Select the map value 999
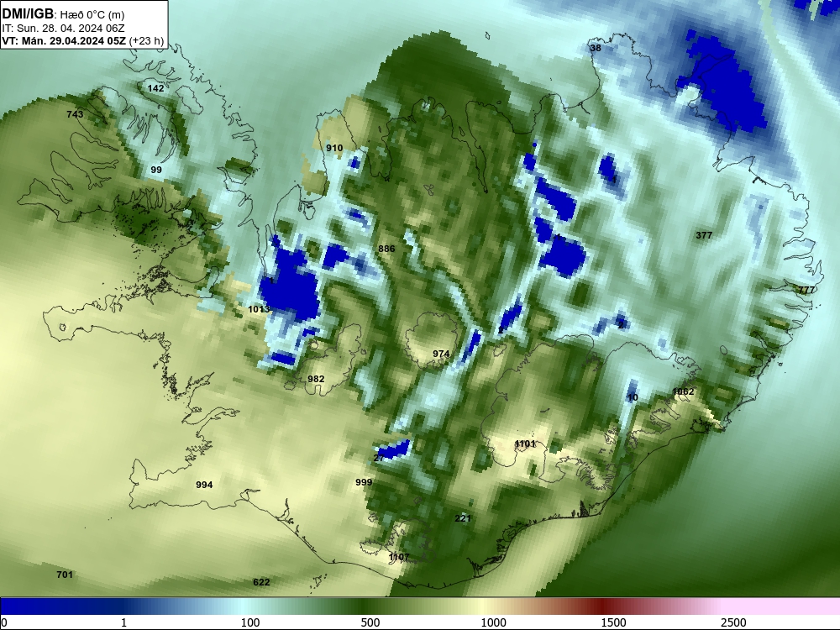The width and height of the screenshot is (840, 630). pyautogui.click(x=364, y=482)
